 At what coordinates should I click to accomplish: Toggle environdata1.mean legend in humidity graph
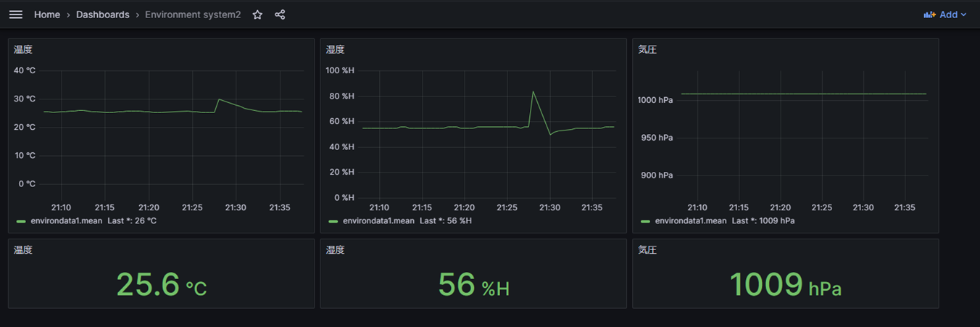tap(378, 220)
